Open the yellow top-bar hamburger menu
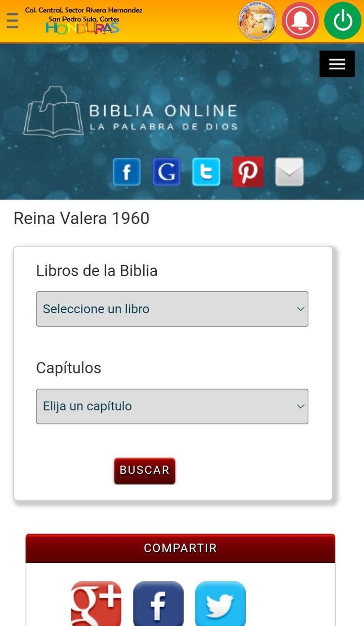The height and width of the screenshot is (626, 364). 12,21
